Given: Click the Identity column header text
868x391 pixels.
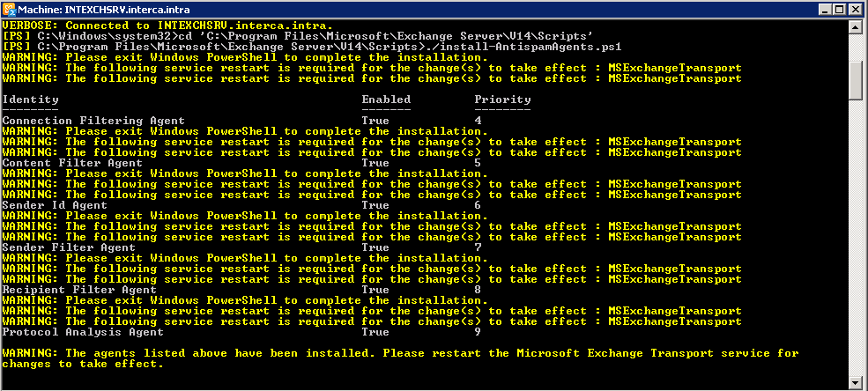Looking at the screenshot, I should tap(31, 100).
